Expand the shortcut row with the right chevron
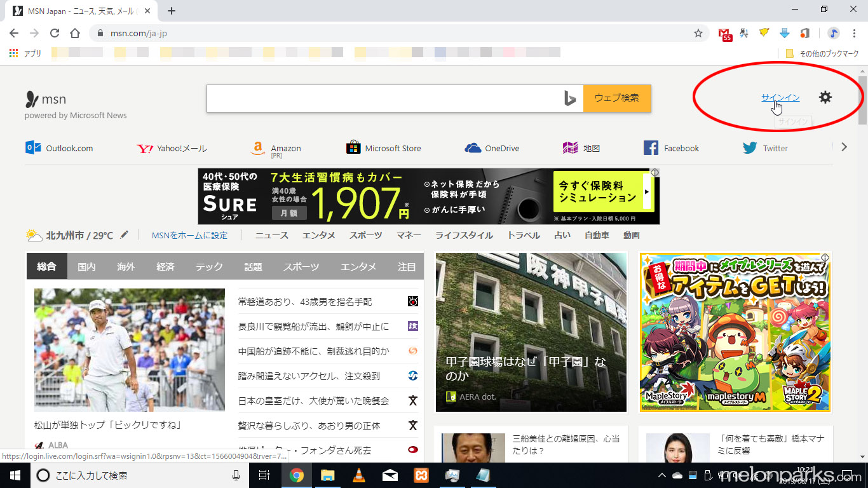The image size is (868, 488). [844, 147]
